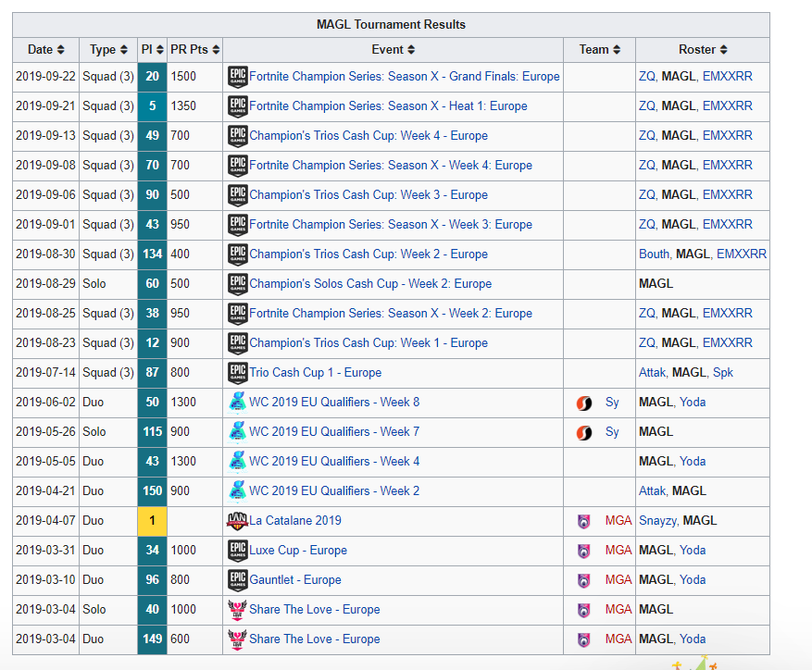Open EMXXRR link in Heat 1 row
812x670 pixels.
728,106
